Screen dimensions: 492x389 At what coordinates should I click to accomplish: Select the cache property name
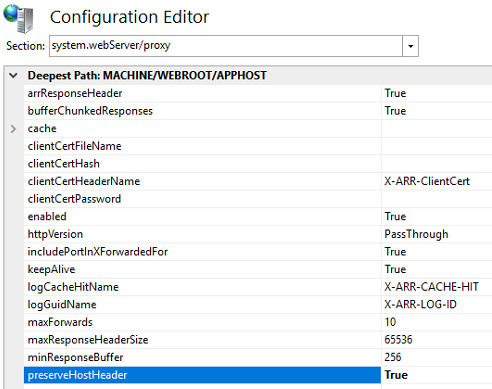click(x=42, y=129)
